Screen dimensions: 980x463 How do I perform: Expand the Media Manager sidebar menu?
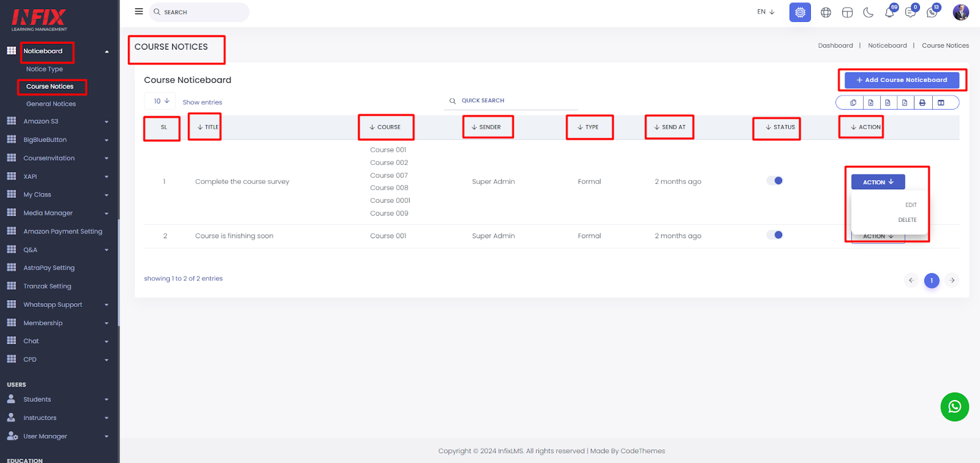(x=107, y=214)
